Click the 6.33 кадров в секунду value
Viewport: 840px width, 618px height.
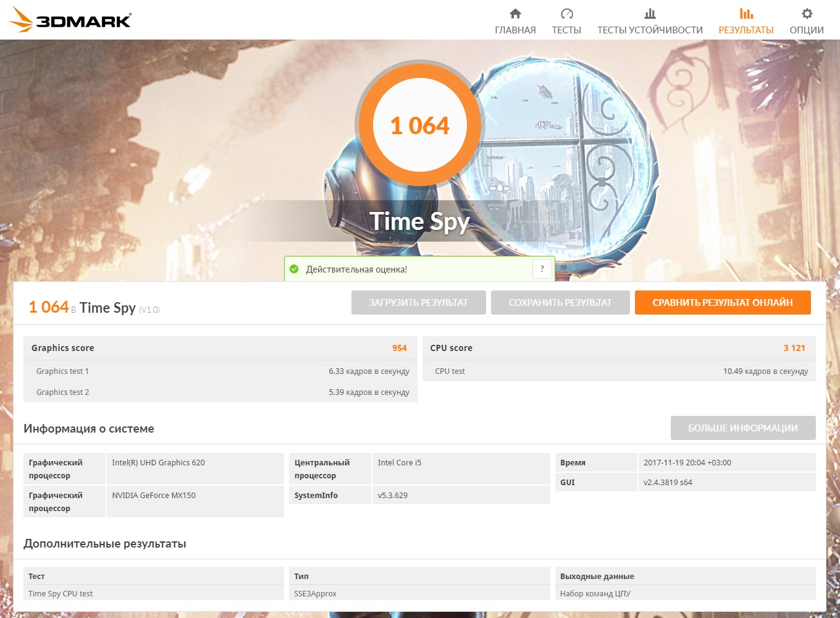coord(369,371)
